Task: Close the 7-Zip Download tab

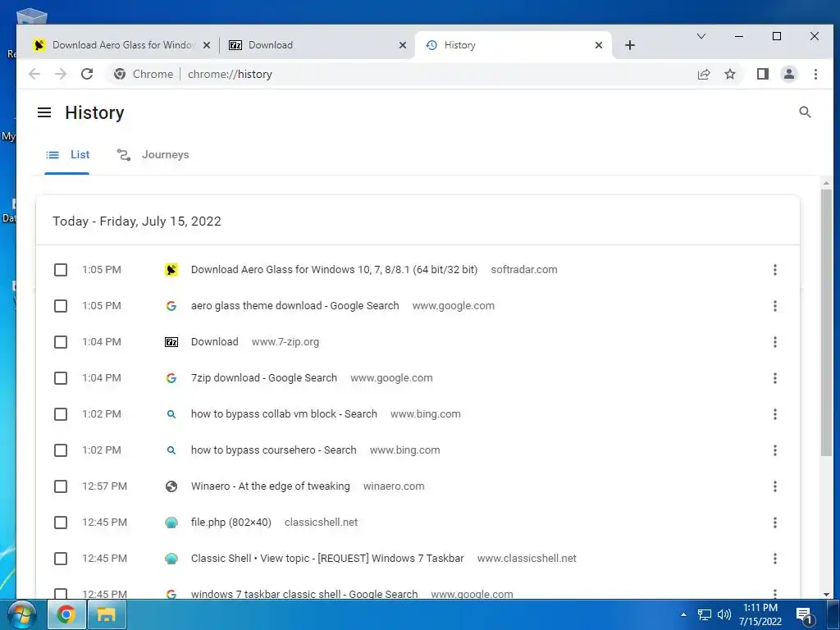Action: (403, 46)
